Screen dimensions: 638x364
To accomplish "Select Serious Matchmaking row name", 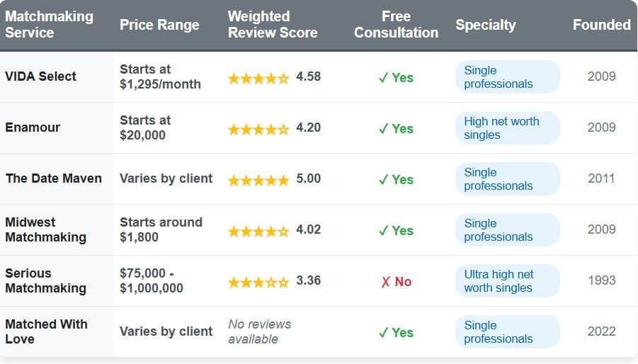I will 45,280.
